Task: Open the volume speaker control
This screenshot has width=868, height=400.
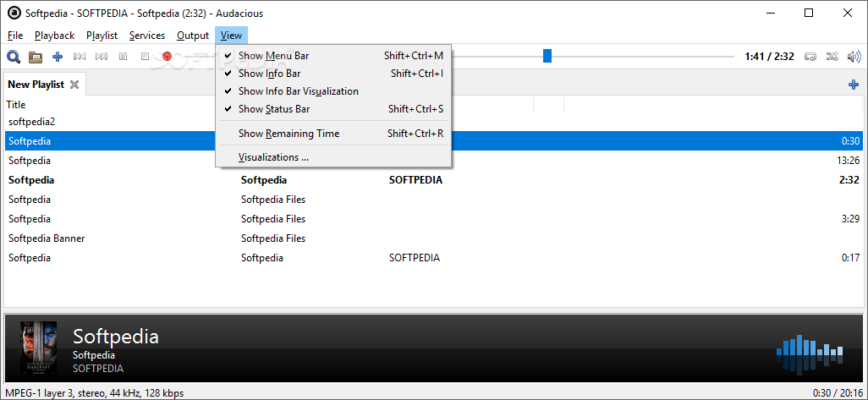Action: 854,57
